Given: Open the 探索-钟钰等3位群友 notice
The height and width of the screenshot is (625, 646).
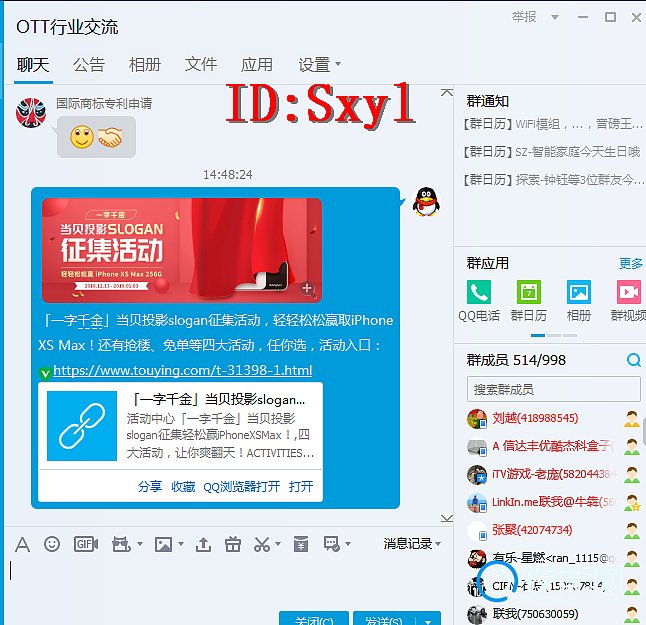Looking at the screenshot, I should coord(552,180).
